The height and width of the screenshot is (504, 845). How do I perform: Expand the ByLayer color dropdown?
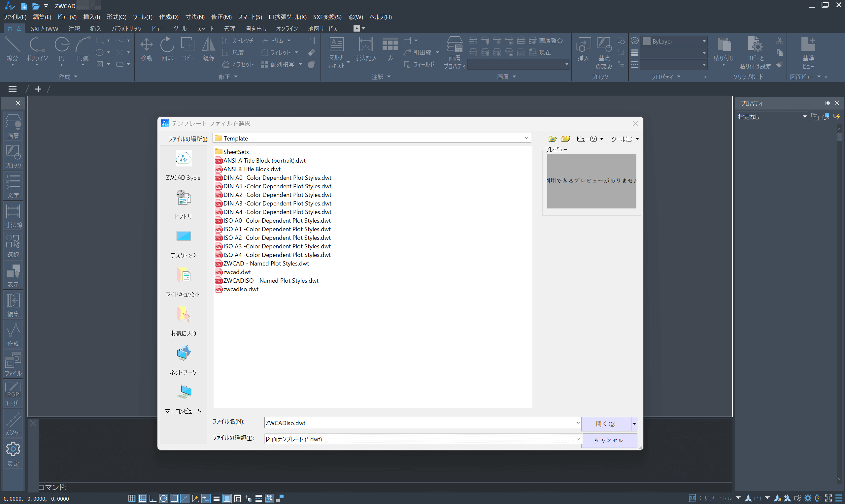(704, 41)
